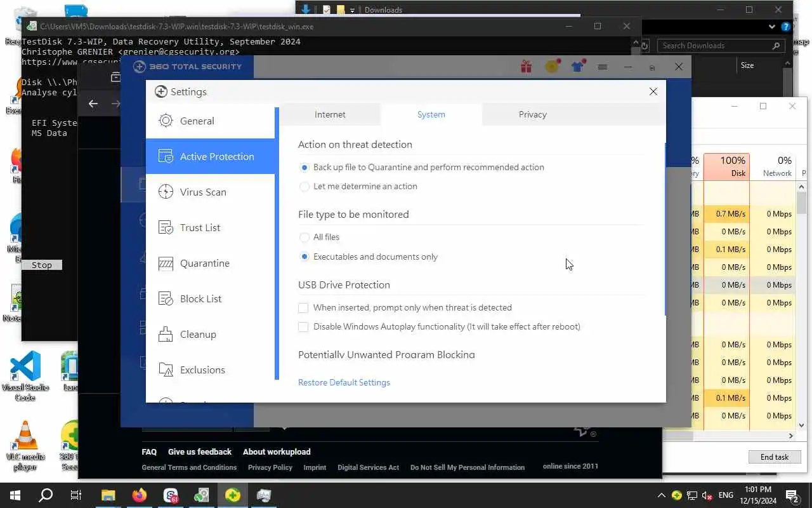Open Quarantine settings section

point(210,263)
